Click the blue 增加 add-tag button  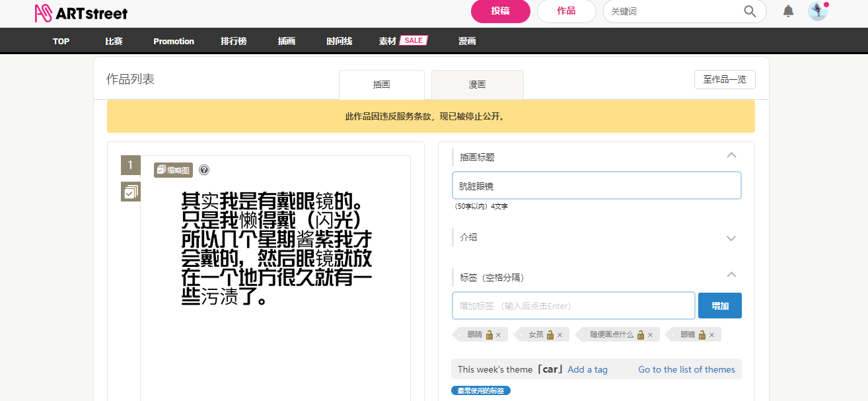click(719, 306)
